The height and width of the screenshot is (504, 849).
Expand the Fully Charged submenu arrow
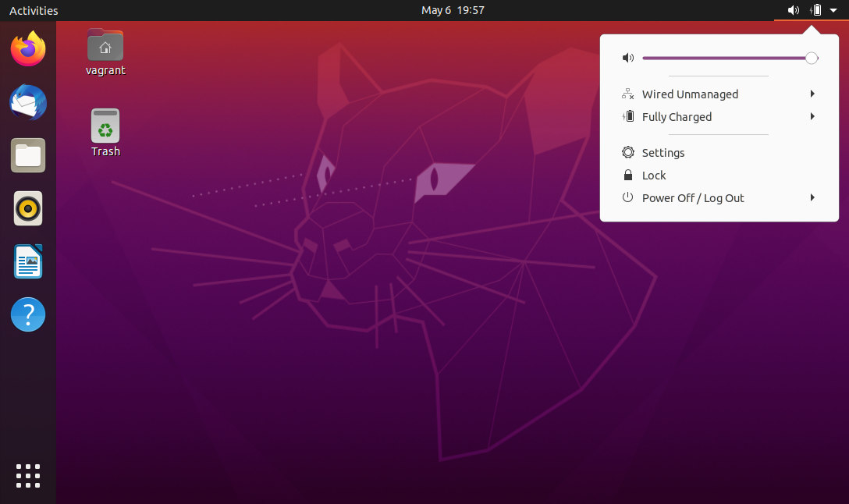(x=812, y=117)
